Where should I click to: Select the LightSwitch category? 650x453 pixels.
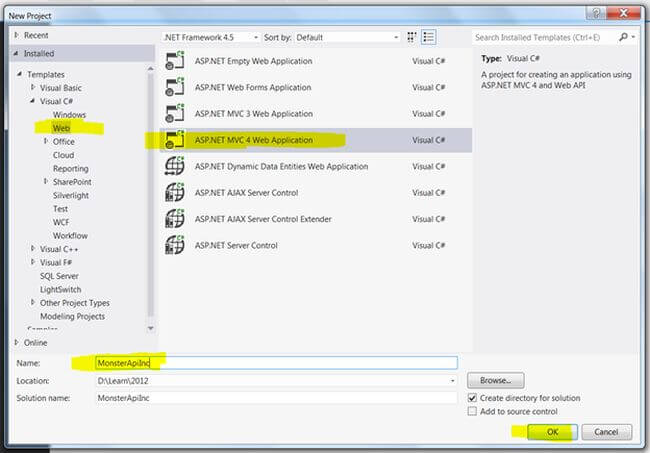point(61,289)
